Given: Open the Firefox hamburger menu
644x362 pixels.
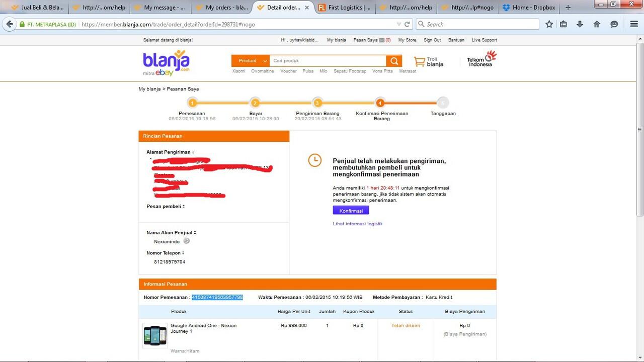Looking at the screenshot, I should tap(634, 24).
